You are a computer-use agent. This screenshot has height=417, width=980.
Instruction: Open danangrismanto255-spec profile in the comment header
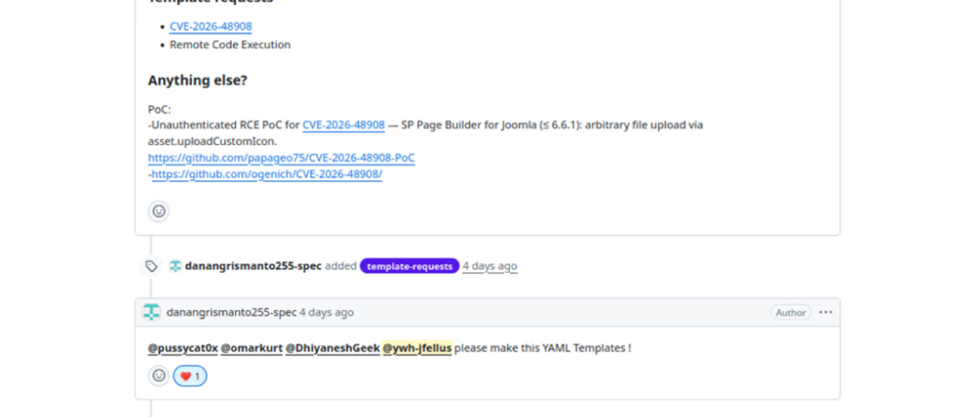point(231,312)
